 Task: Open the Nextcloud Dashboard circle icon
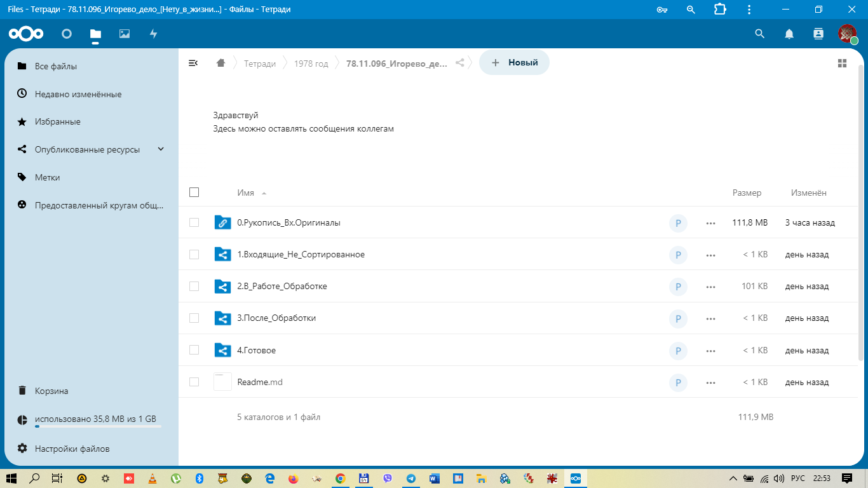pyautogui.click(x=67, y=34)
